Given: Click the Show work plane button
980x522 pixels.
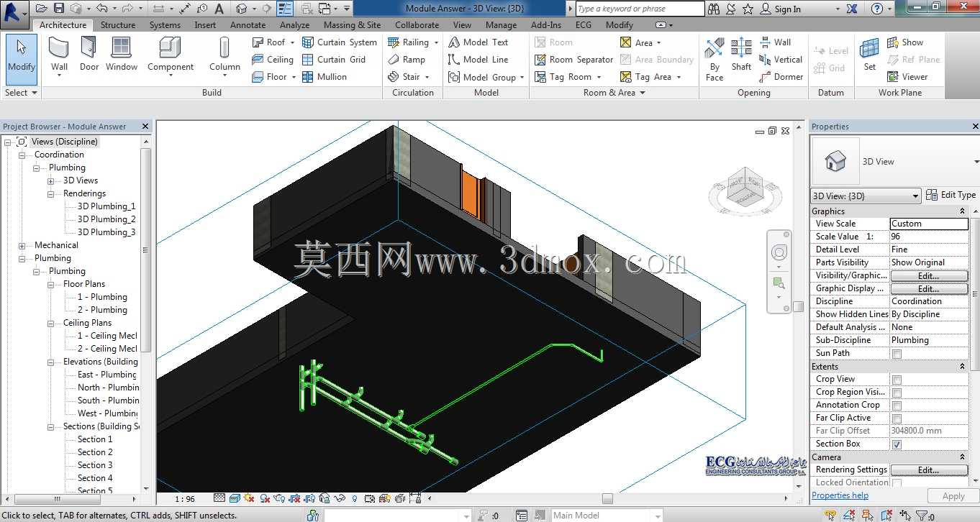Looking at the screenshot, I should (x=905, y=42).
